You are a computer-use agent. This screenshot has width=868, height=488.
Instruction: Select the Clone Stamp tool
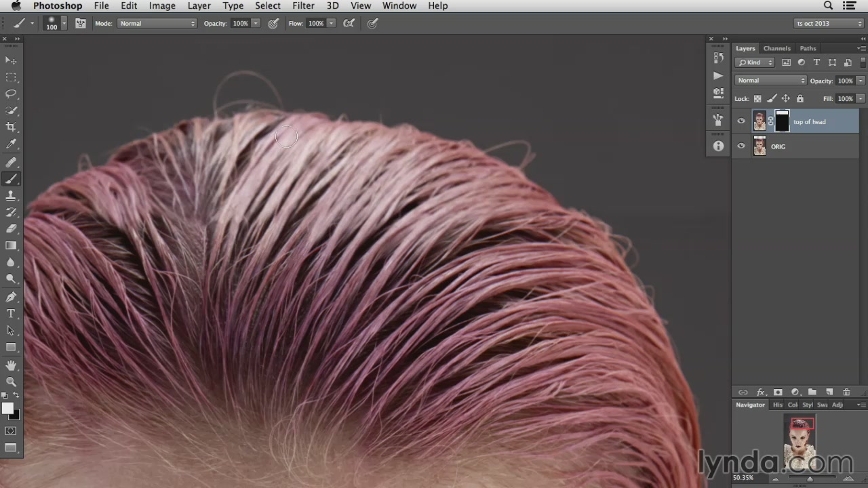tap(11, 195)
